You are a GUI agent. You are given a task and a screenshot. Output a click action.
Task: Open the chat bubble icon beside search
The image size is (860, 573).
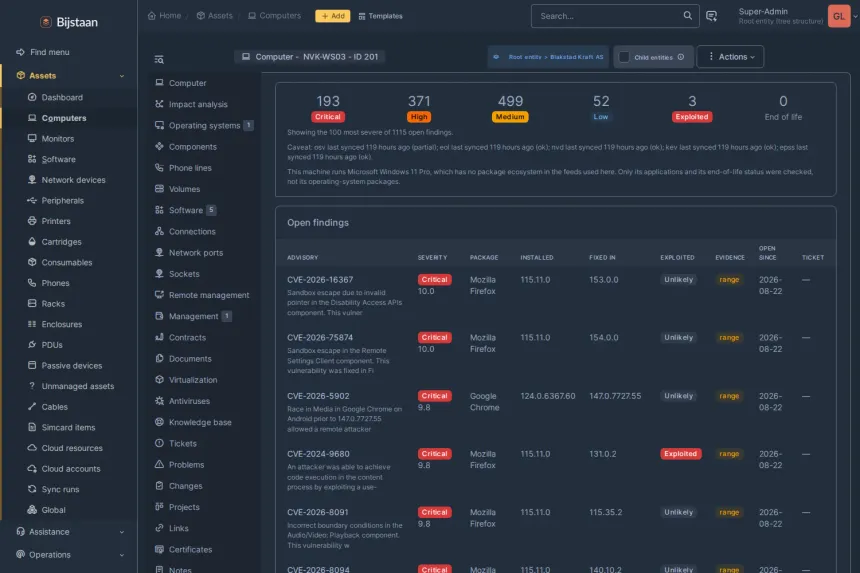(711, 16)
